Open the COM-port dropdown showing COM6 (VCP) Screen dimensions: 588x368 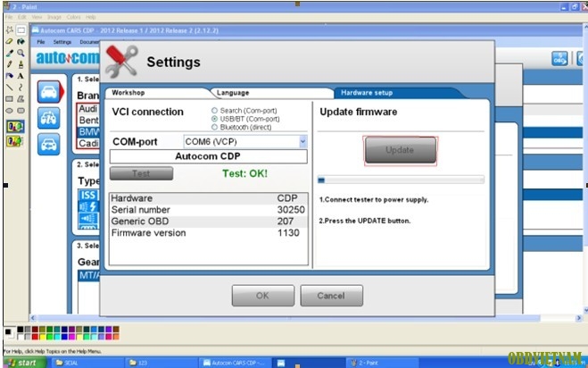[302, 141]
